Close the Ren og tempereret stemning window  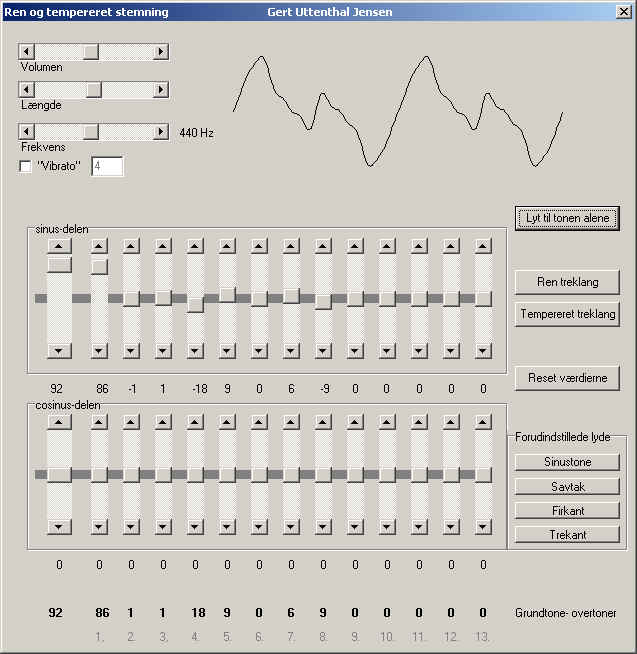pos(624,12)
